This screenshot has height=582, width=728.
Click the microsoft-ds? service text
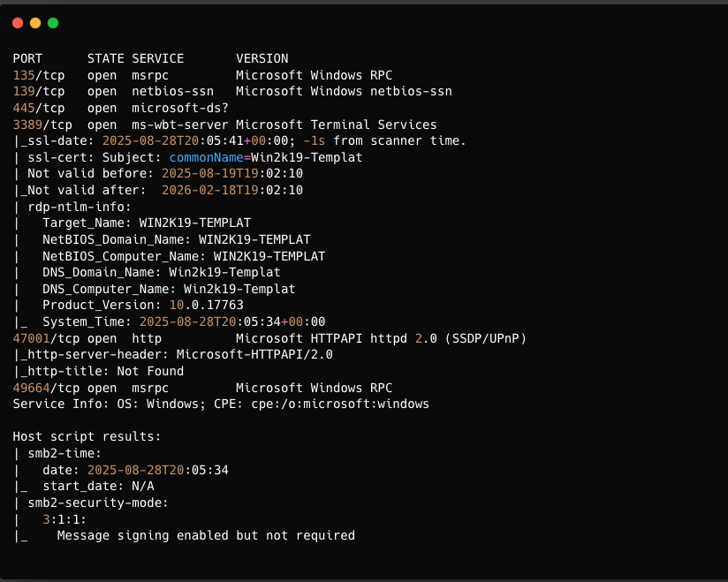point(177,108)
